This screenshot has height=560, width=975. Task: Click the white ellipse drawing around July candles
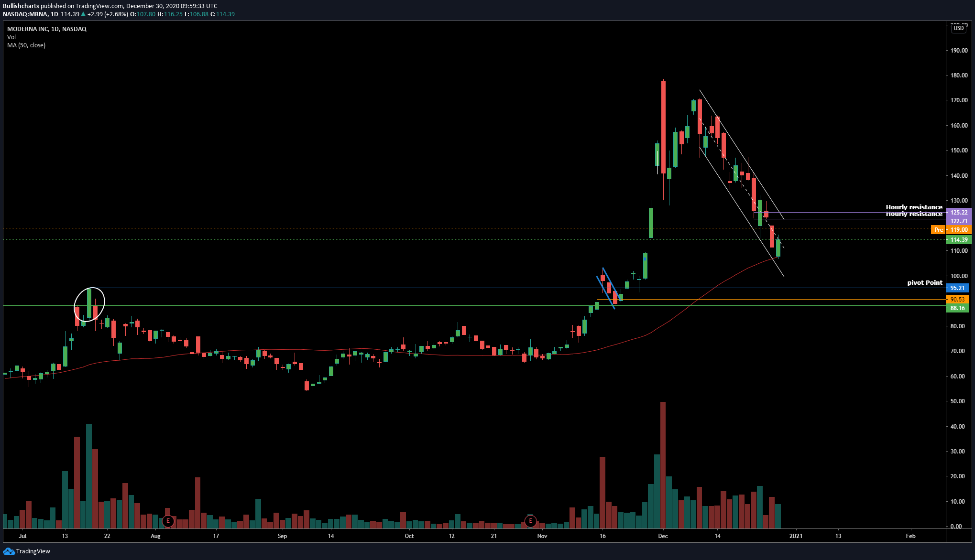89,304
